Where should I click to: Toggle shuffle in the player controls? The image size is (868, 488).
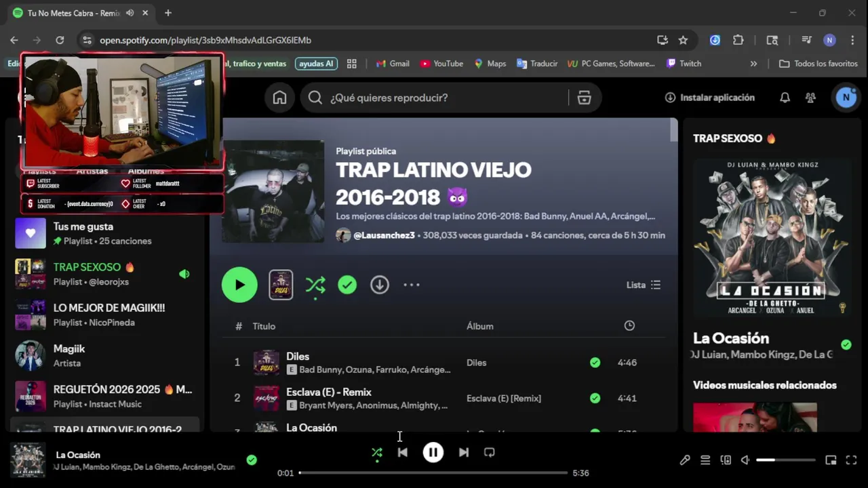377,453
